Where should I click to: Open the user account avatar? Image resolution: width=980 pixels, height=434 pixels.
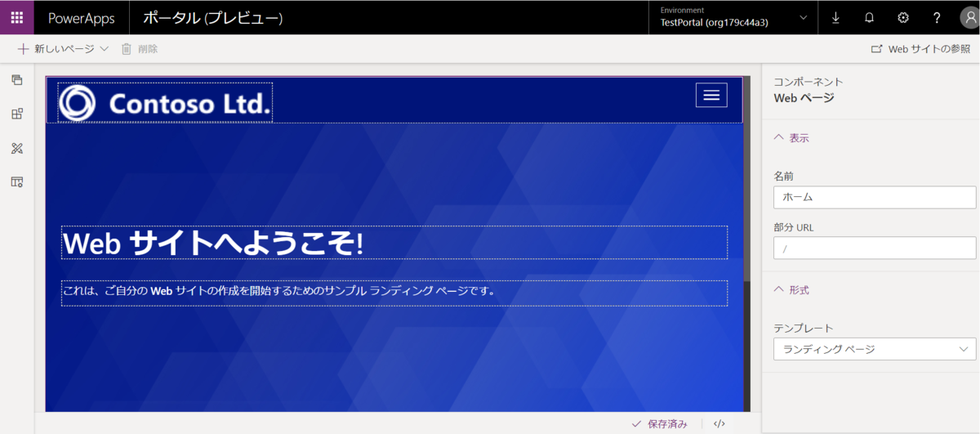[969, 17]
